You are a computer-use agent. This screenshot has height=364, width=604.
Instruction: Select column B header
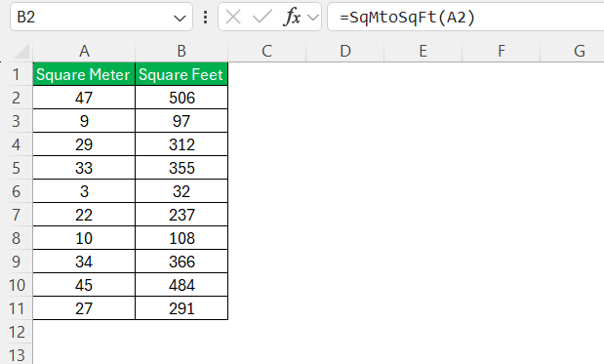(181, 51)
